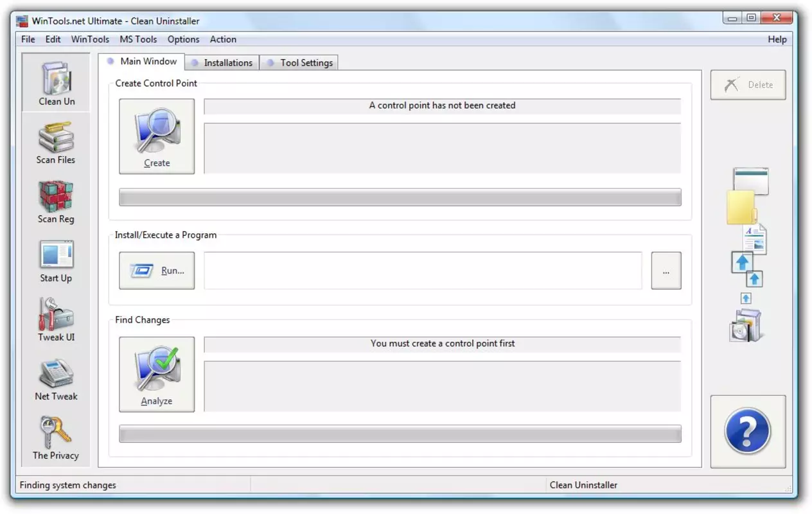Viewport: 812px width, 514px height.
Task: Open the Tweak UI tool
Action: [56, 320]
